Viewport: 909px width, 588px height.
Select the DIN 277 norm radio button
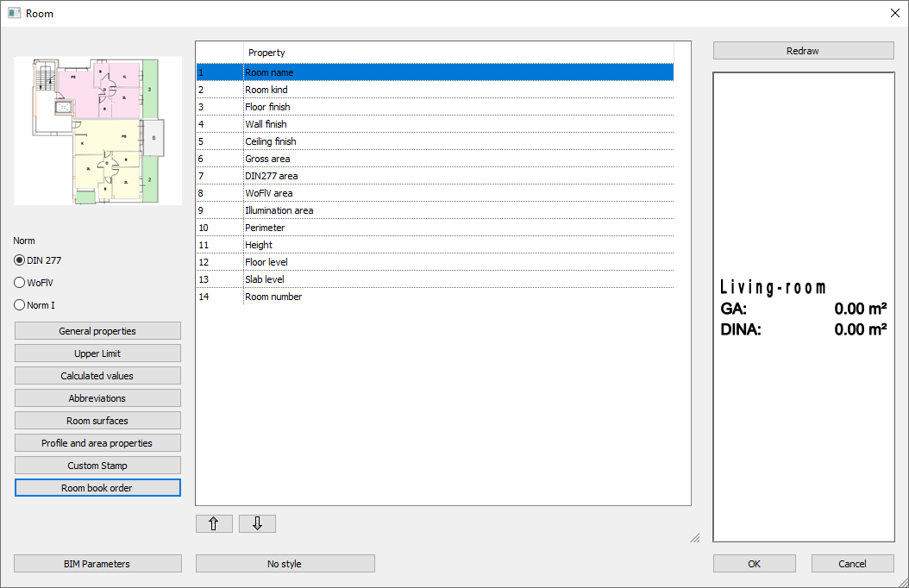tap(20, 260)
